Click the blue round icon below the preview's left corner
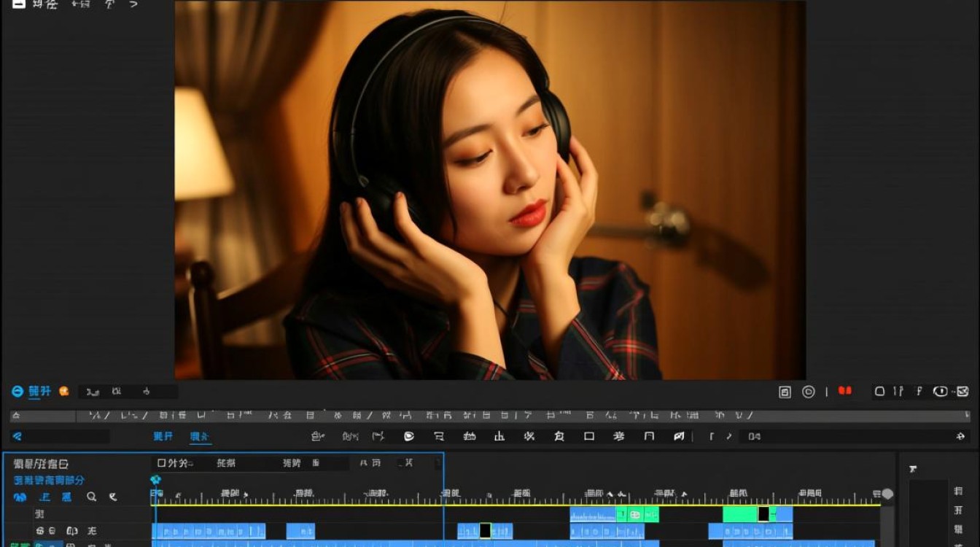This screenshot has height=547, width=980. tap(17, 392)
